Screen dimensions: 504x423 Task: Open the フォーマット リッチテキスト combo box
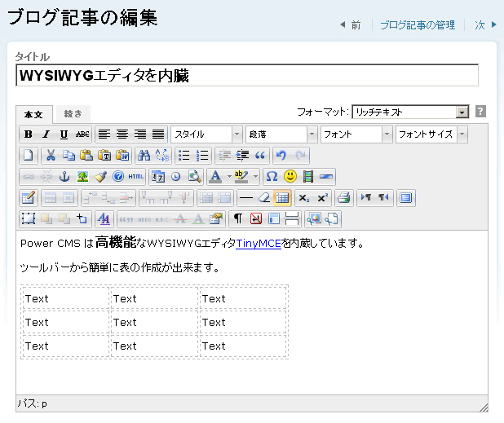point(410,112)
